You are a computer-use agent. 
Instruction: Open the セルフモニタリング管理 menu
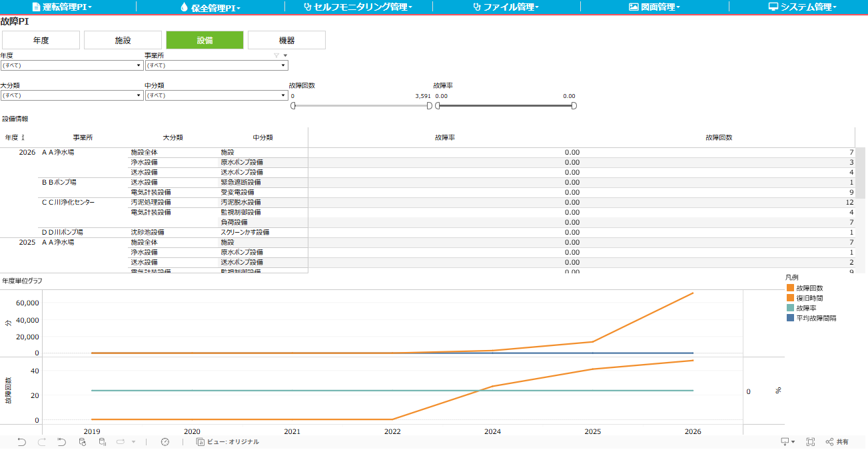click(358, 7)
